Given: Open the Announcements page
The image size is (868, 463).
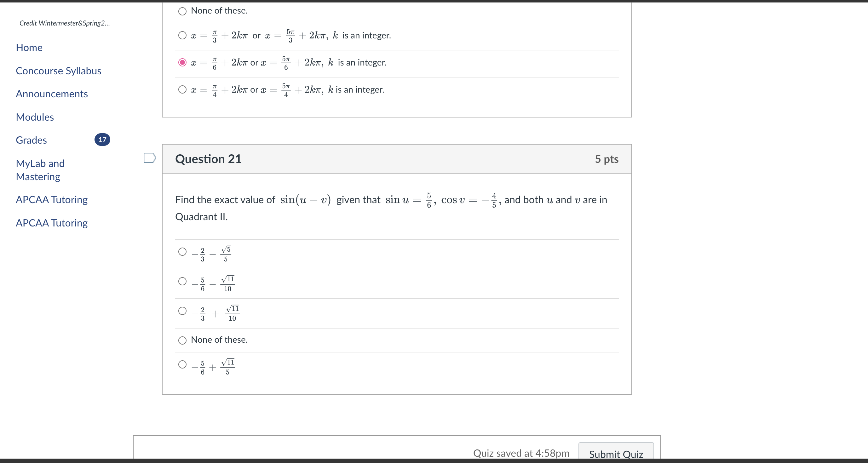Looking at the screenshot, I should tap(52, 94).
